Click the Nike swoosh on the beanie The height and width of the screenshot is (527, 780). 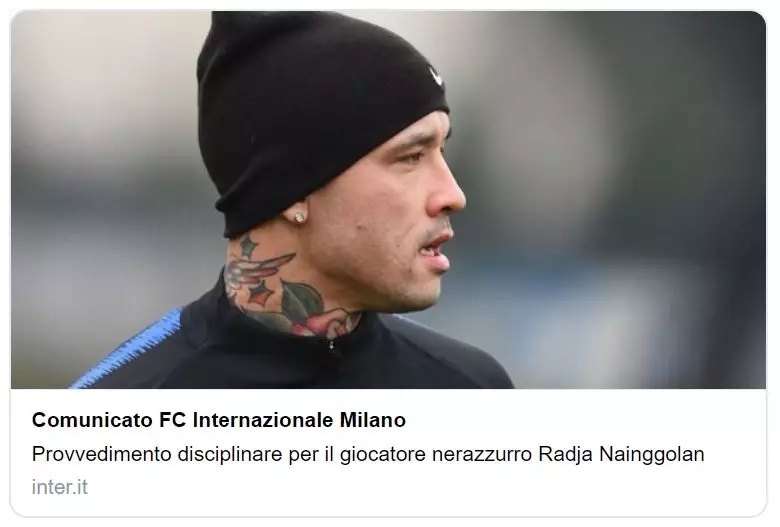click(x=437, y=76)
